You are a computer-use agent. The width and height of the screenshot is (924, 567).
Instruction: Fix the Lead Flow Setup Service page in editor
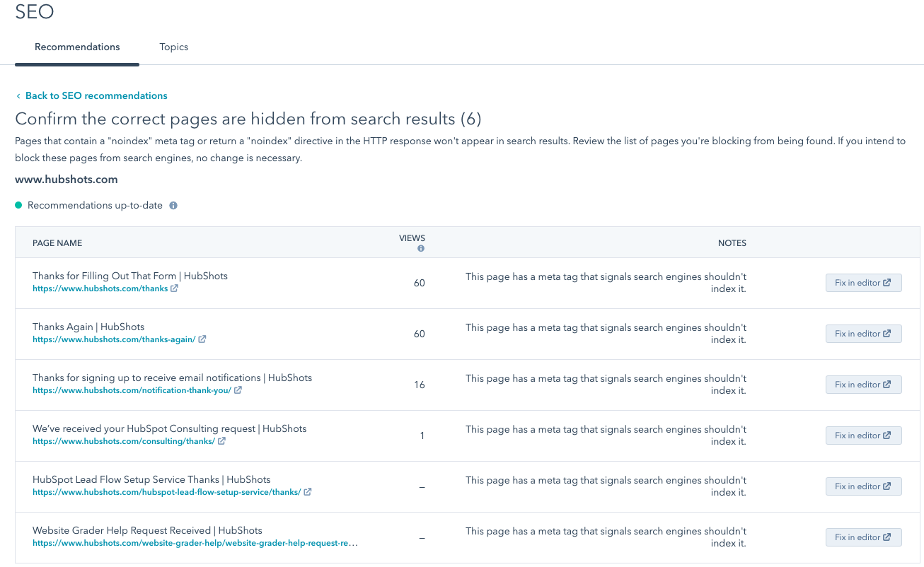[x=863, y=486]
